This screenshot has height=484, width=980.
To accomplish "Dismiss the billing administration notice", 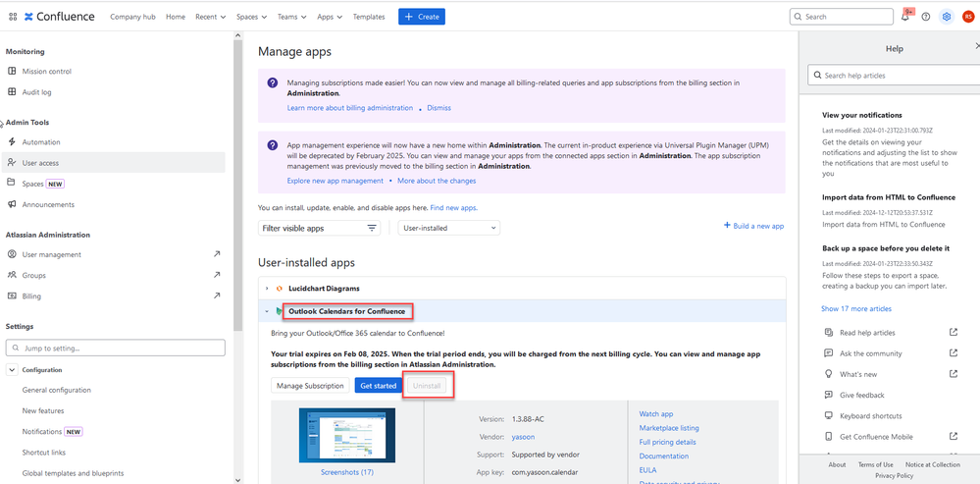I will pyautogui.click(x=438, y=108).
